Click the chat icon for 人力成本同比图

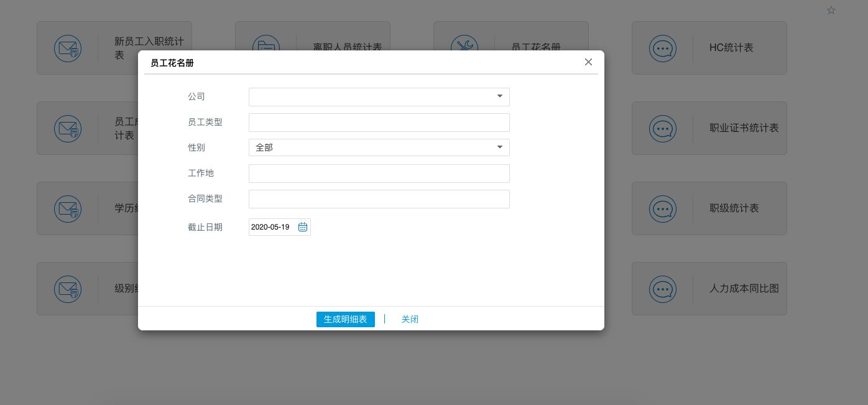(663, 289)
